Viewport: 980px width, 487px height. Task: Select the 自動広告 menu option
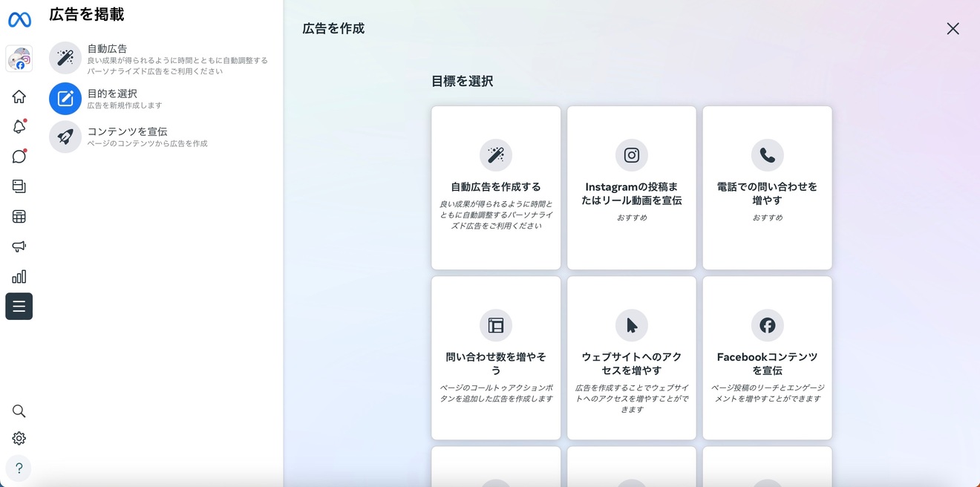[160, 59]
